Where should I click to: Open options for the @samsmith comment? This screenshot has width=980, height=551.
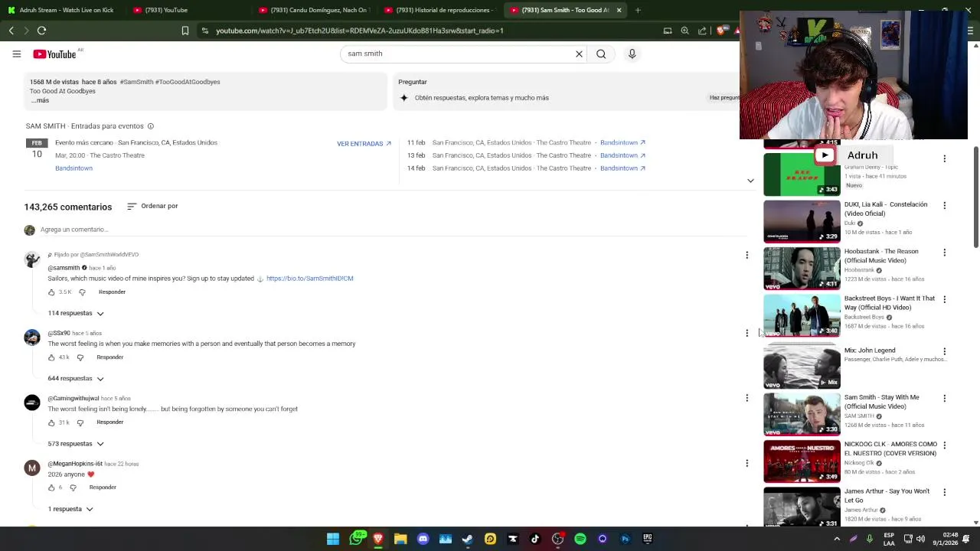746,255
